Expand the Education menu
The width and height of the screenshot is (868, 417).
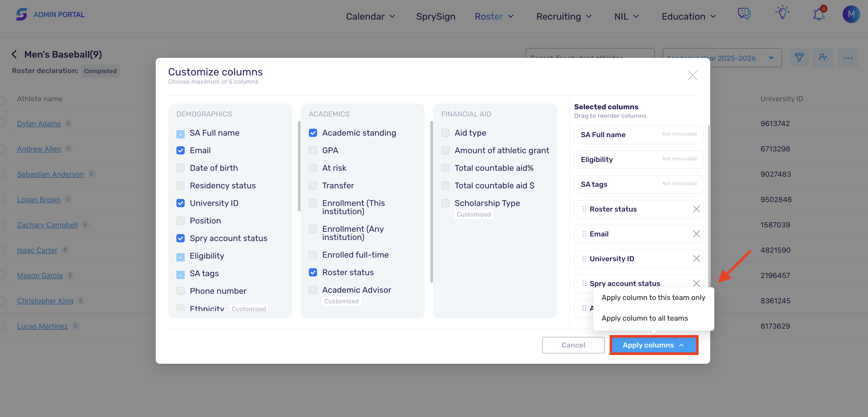pyautogui.click(x=689, y=17)
